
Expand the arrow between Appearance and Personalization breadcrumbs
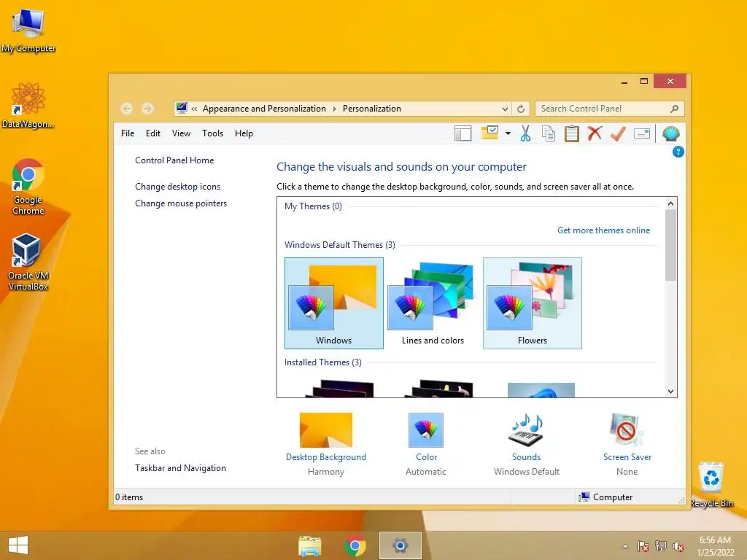[x=334, y=109]
